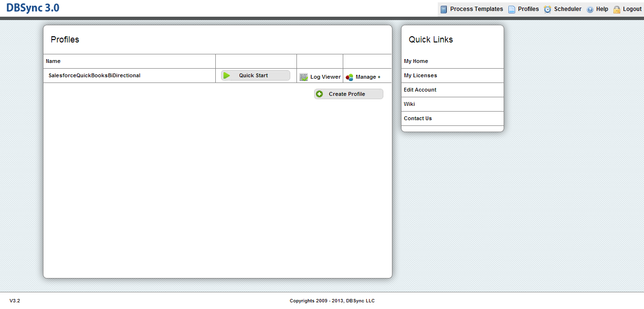Click the colored circles Manage icon
This screenshot has width=644, height=309.
[x=349, y=77]
